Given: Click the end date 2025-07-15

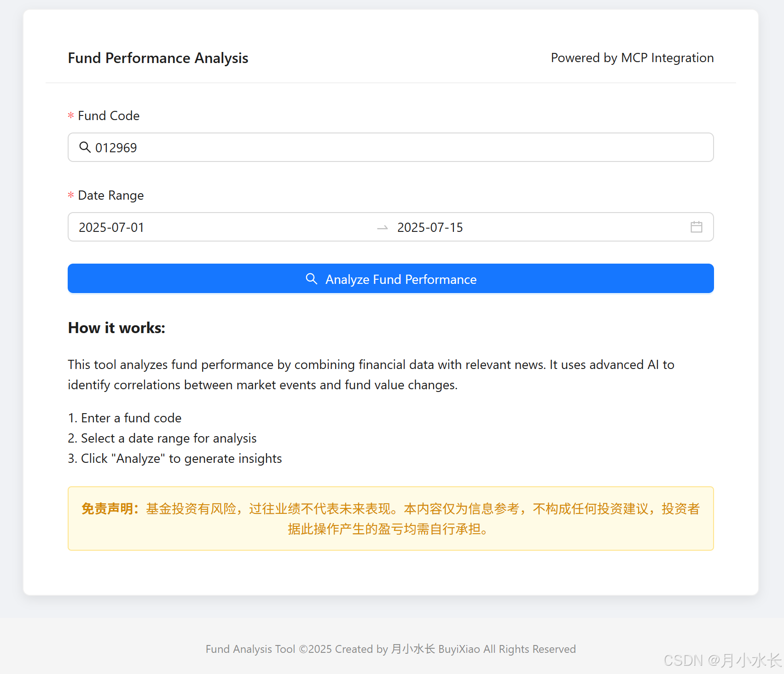Looking at the screenshot, I should pos(430,227).
